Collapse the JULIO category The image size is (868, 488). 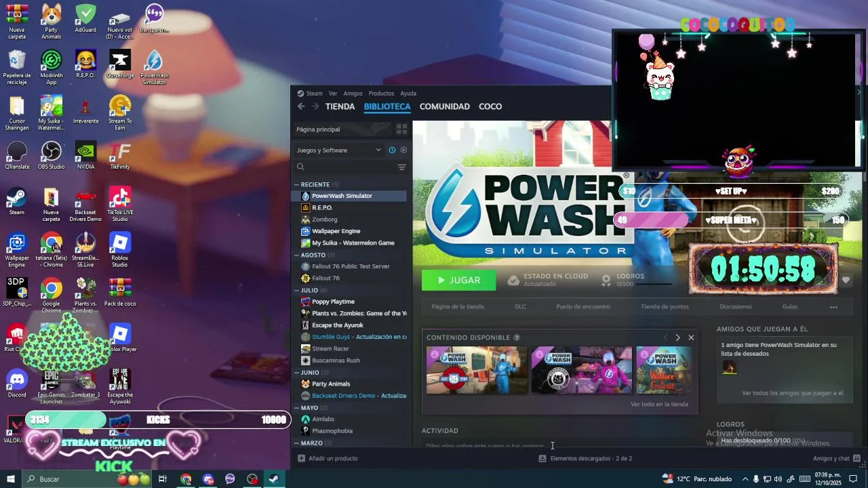point(296,290)
